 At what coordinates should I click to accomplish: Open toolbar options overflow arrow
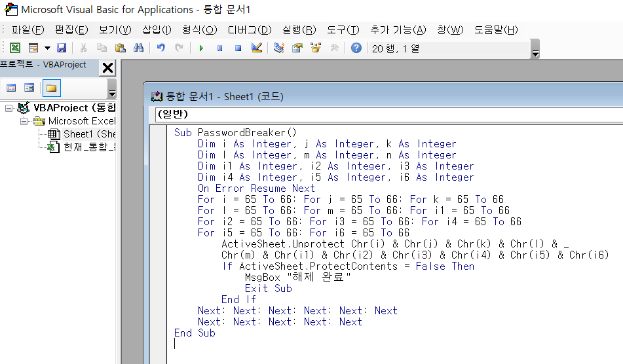pos(535,49)
